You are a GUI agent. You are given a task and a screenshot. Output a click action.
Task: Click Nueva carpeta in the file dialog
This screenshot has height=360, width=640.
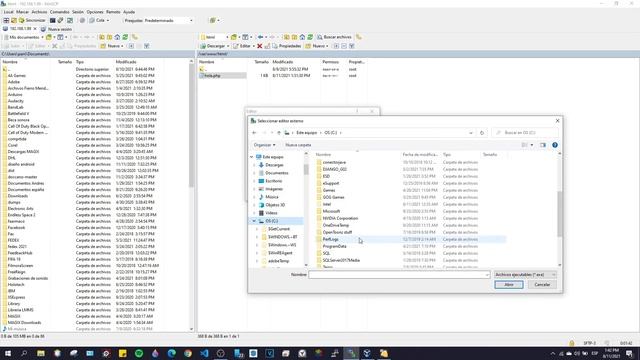(x=298, y=145)
